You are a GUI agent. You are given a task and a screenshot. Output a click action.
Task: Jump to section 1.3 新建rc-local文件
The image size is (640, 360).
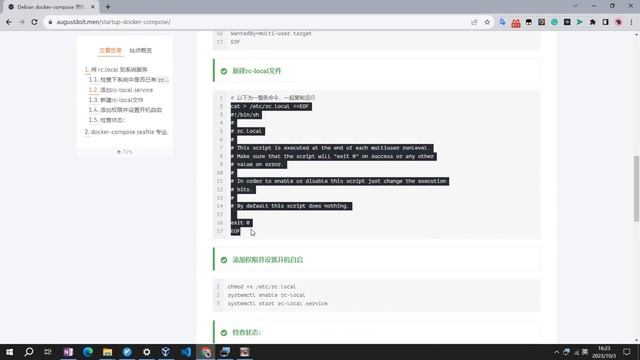116,100
